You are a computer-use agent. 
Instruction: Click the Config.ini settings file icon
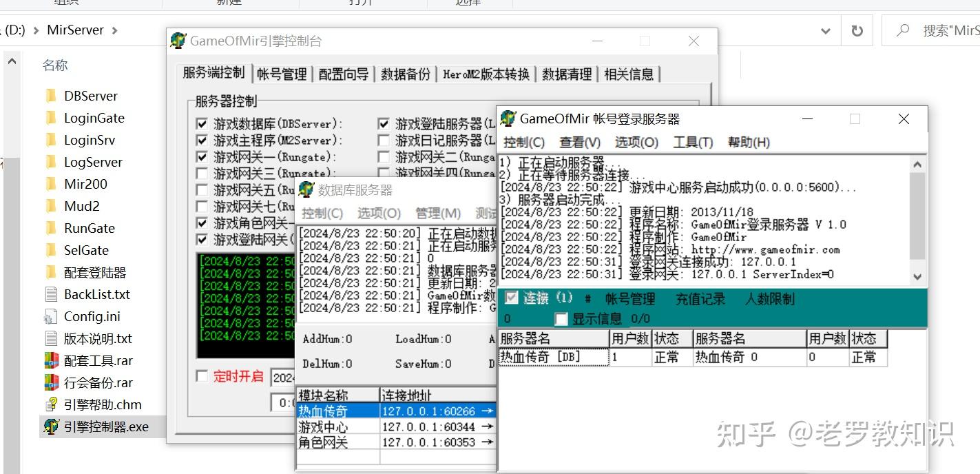pyautogui.click(x=51, y=316)
